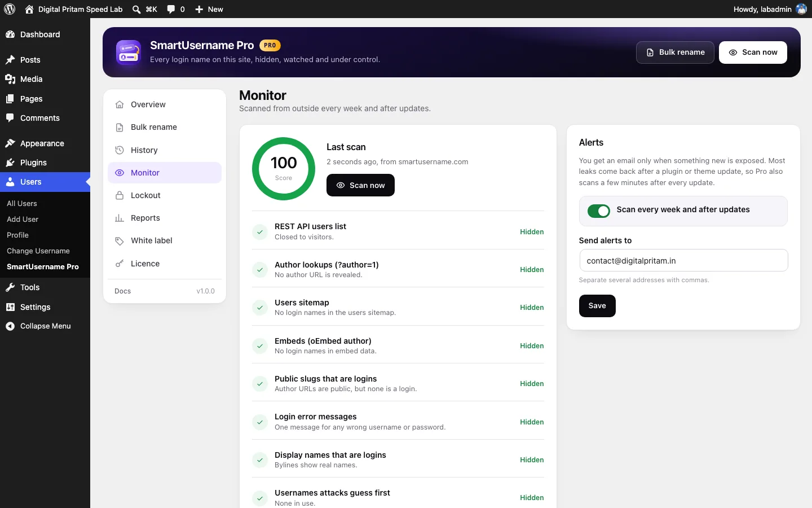Save the alert settings
812x508 pixels.
coord(597,306)
